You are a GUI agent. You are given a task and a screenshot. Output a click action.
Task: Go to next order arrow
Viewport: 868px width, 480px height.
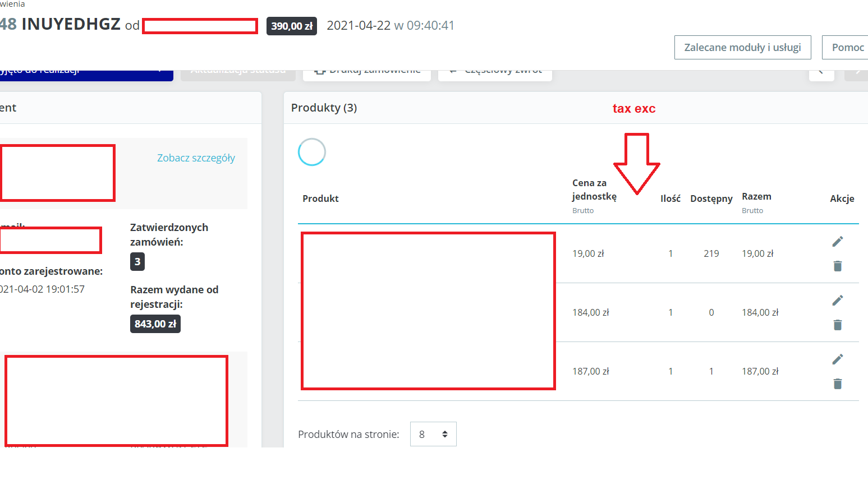pyautogui.click(x=857, y=75)
